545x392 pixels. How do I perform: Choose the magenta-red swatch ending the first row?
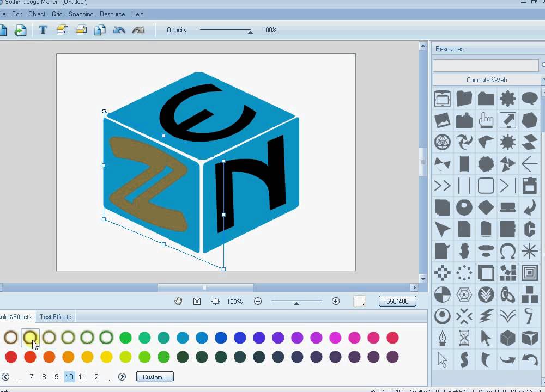coord(392,338)
